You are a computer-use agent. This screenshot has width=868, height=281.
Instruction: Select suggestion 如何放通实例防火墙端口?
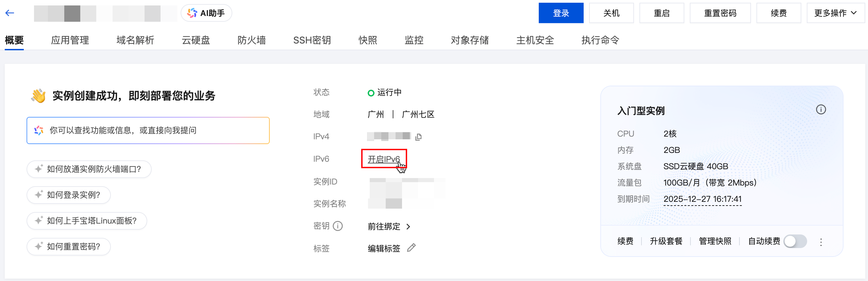(89, 169)
